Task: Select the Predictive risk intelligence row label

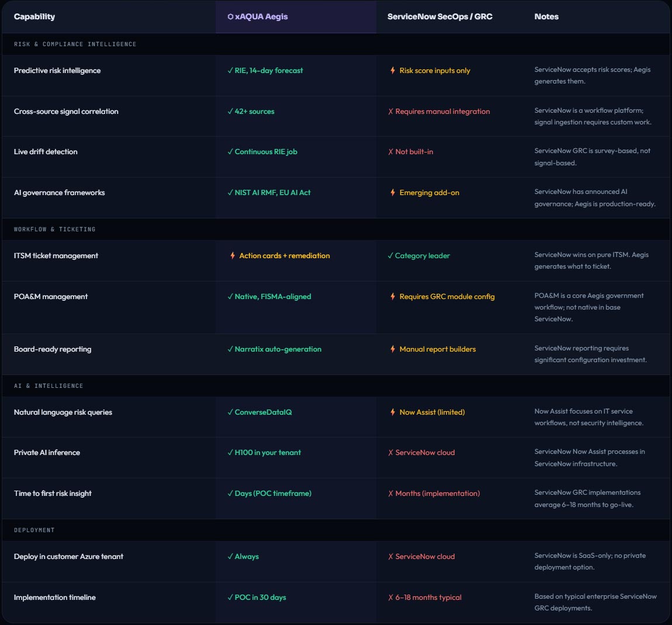Action: click(57, 71)
